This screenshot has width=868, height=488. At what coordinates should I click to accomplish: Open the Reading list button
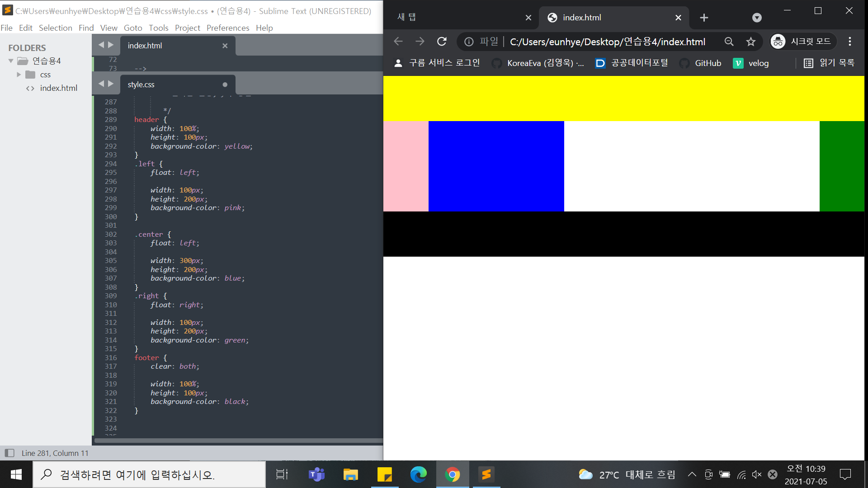[829, 63]
